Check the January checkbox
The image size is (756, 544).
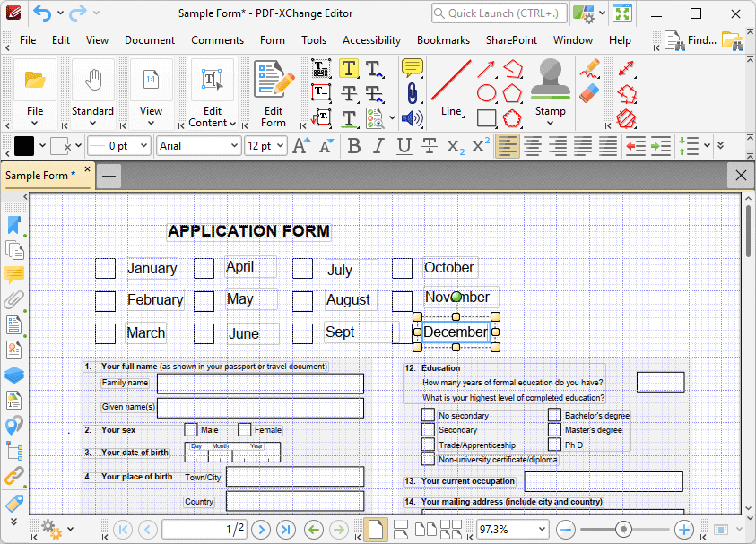[105, 268]
